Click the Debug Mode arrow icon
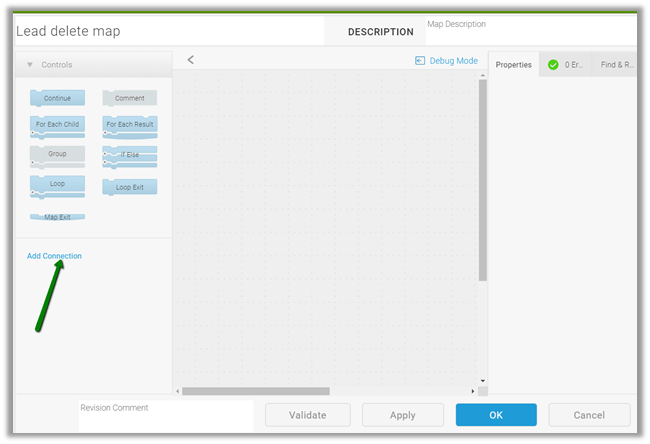The height and width of the screenshot is (444, 650). [420, 61]
